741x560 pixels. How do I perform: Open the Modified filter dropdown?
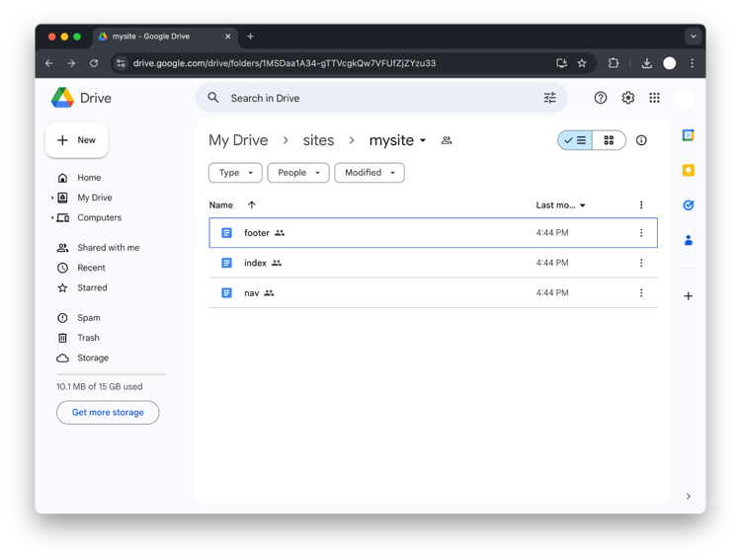369,173
